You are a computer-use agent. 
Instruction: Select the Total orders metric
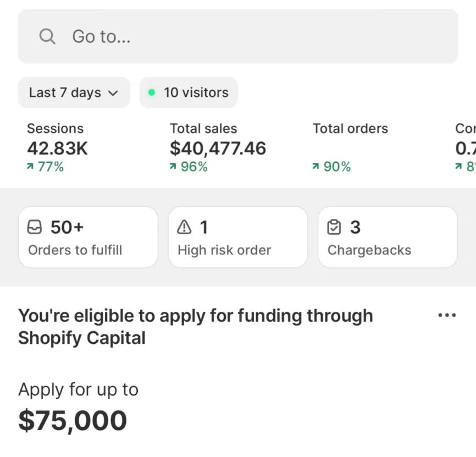pos(350,147)
